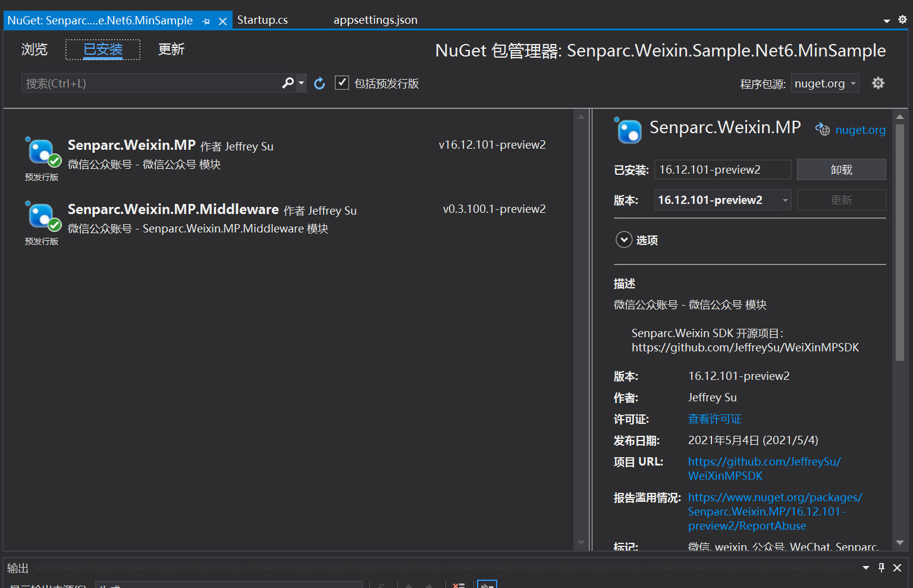Click the author value Jeffrey Su in details
913x588 pixels.
(712, 397)
